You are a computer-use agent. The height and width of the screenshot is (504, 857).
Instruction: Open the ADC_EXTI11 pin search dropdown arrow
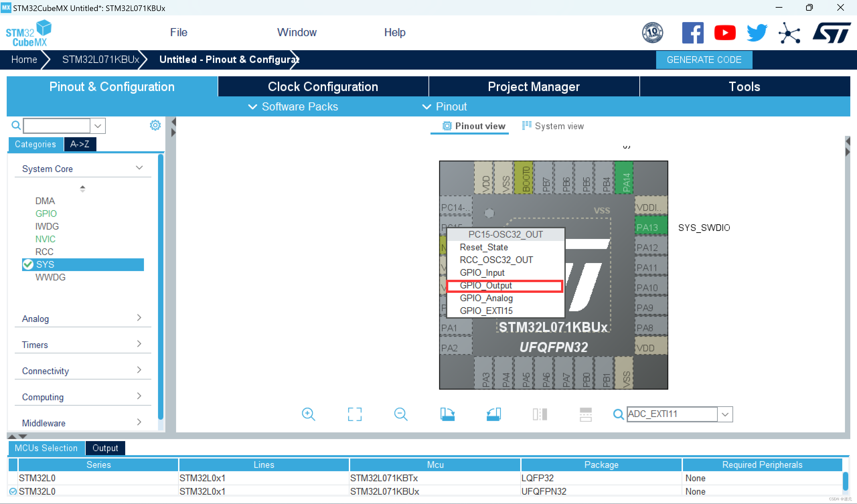pyautogui.click(x=725, y=414)
